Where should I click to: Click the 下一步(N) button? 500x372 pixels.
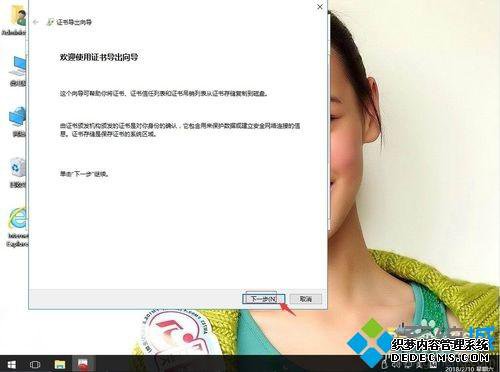264,299
